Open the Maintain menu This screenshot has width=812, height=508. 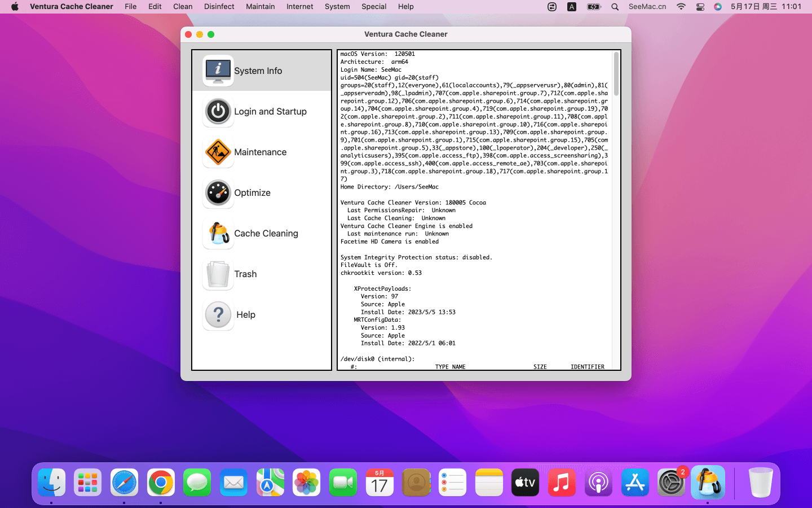tap(261, 7)
